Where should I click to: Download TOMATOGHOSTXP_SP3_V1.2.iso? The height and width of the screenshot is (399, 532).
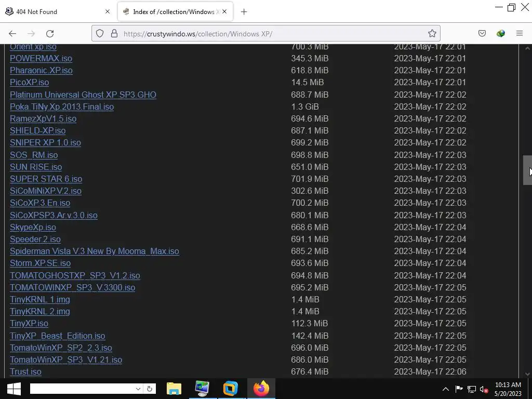click(75, 275)
